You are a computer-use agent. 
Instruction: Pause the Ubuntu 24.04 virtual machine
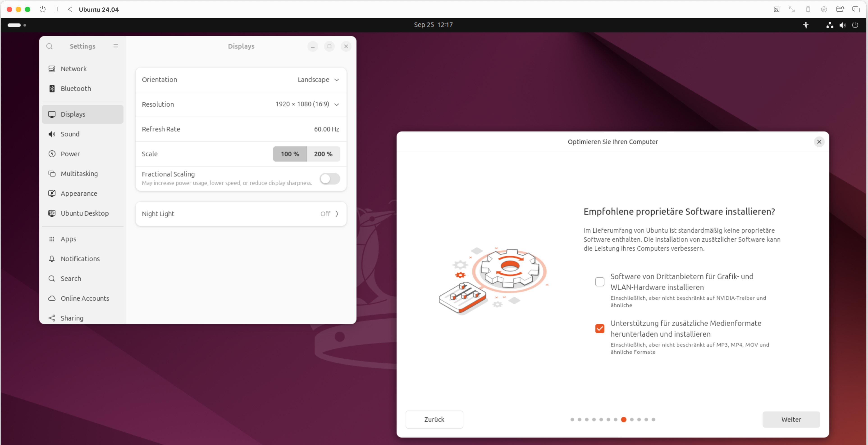(x=57, y=9)
